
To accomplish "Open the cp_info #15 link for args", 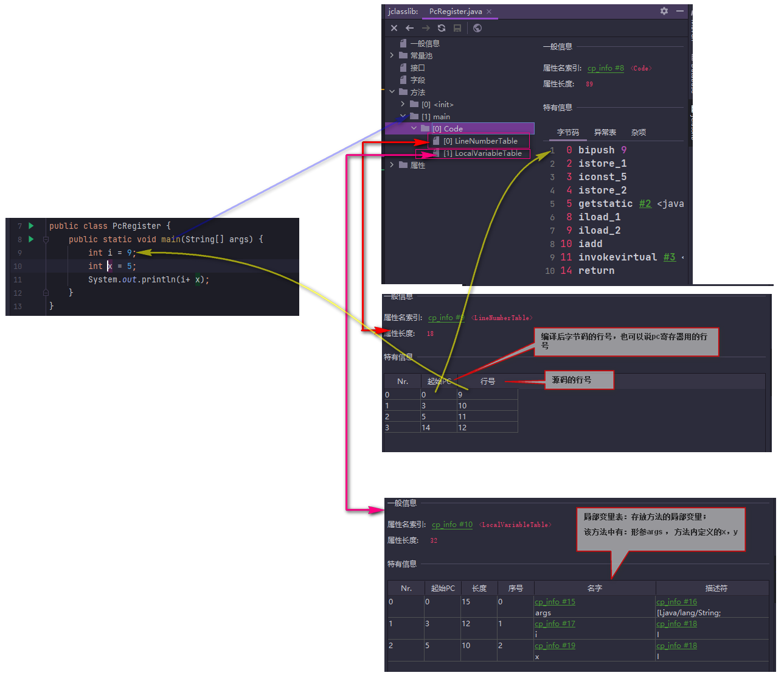I will (555, 602).
